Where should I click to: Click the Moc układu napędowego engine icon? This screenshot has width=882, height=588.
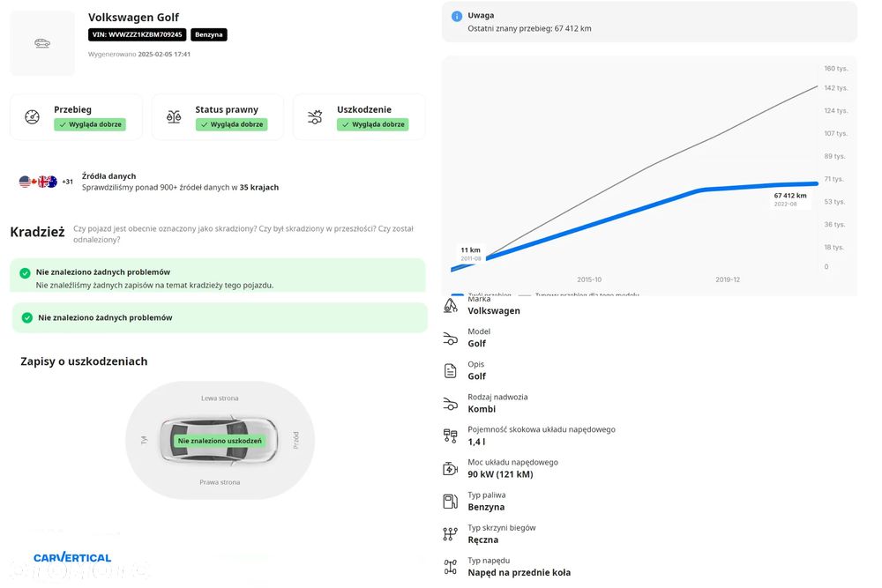pos(451,469)
